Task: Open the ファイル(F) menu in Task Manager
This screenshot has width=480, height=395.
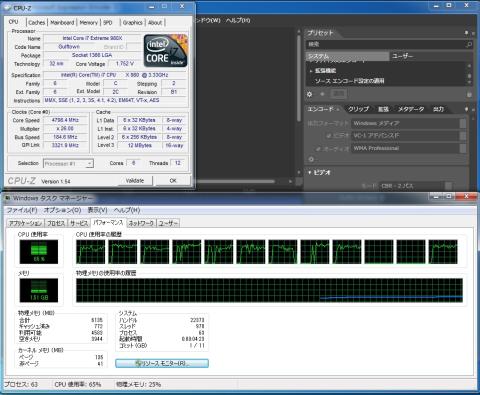Action: (22, 210)
